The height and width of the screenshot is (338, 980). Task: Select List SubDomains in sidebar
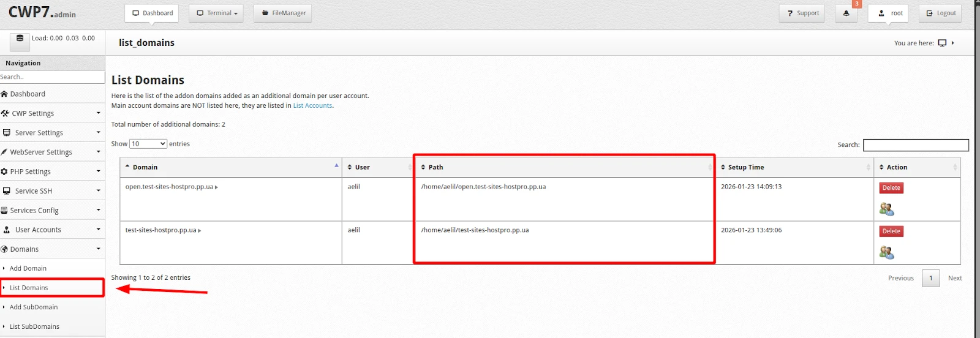34,326
